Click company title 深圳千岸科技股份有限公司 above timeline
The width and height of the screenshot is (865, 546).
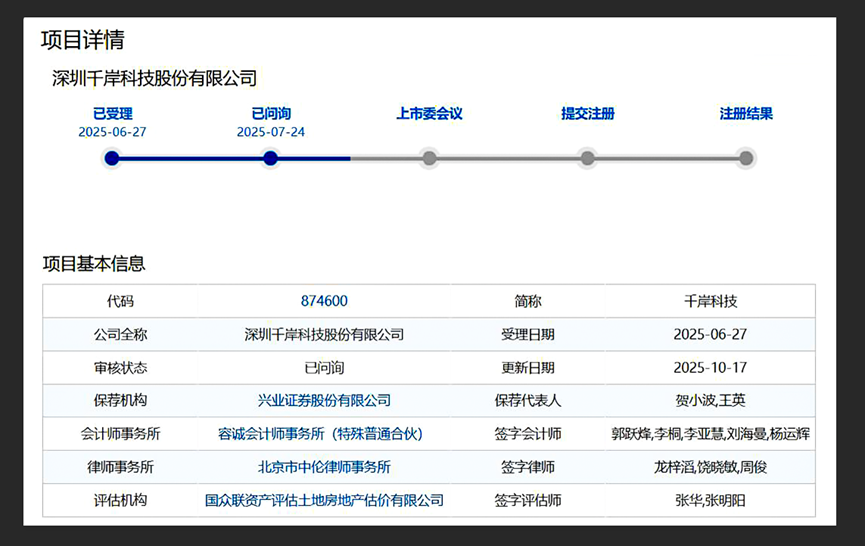[154, 78]
